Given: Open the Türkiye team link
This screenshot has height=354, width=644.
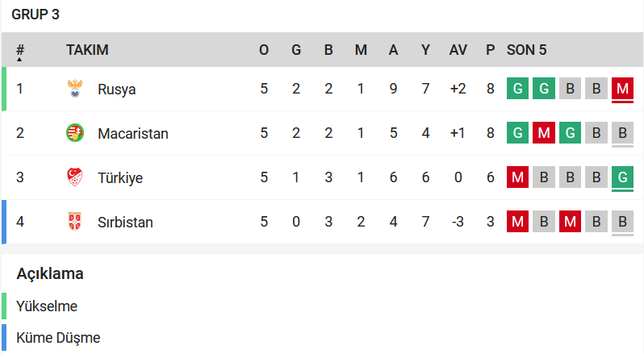Looking at the screenshot, I should (x=120, y=177).
